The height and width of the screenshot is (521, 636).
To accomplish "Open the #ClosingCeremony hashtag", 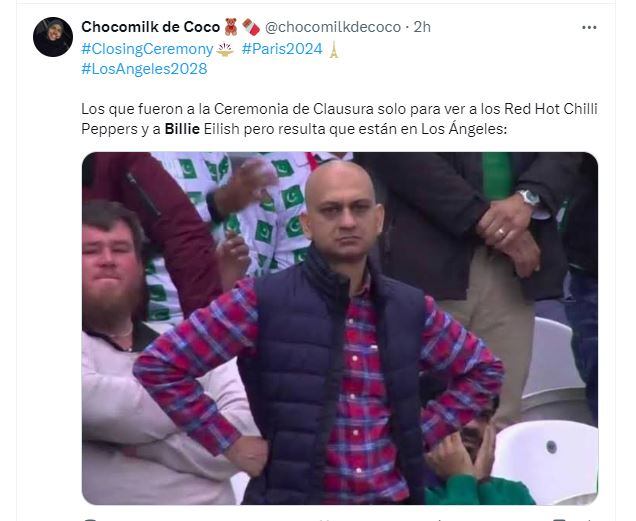I will click(147, 49).
